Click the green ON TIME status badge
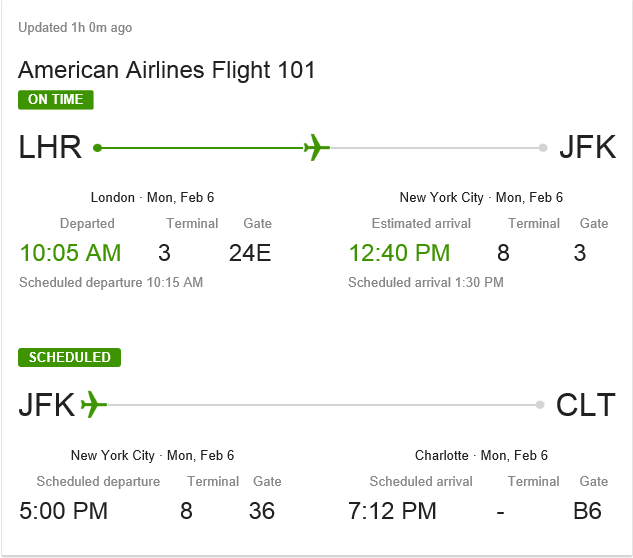 point(56,99)
